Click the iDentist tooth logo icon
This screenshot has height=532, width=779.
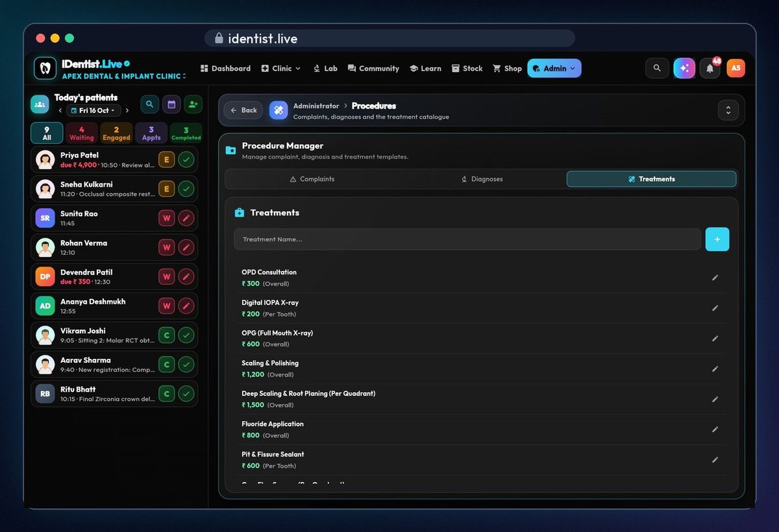(x=45, y=68)
